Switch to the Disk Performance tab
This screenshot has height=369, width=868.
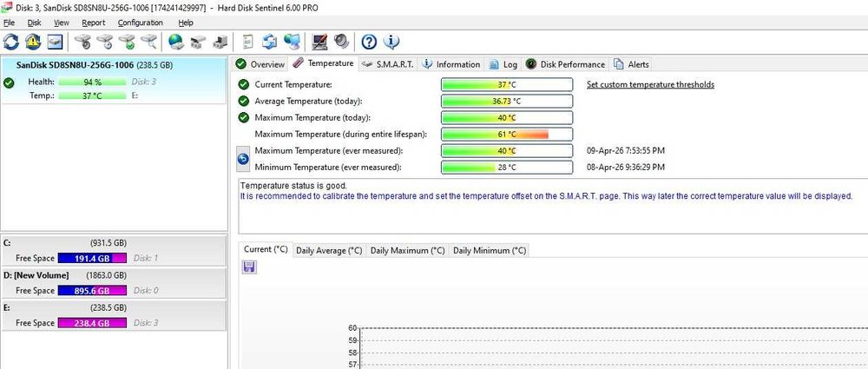(x=565, y=64)
